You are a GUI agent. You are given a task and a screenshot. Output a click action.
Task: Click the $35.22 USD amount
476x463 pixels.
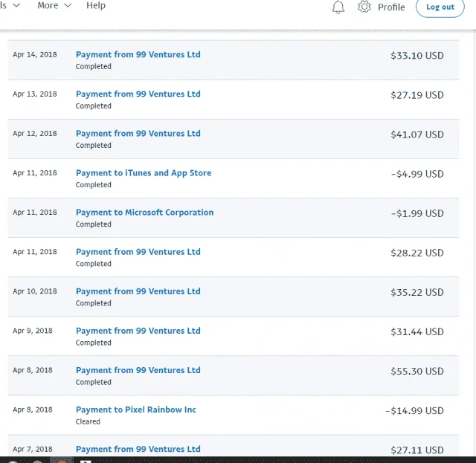(417, 292)
